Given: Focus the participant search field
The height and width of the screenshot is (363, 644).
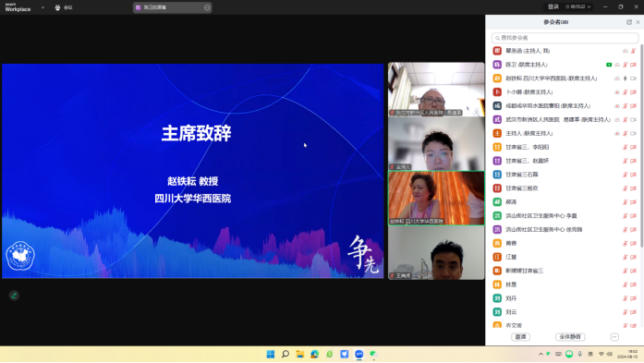Looking at the screenshot, I should pyautogui.click(x=565, y=38).
